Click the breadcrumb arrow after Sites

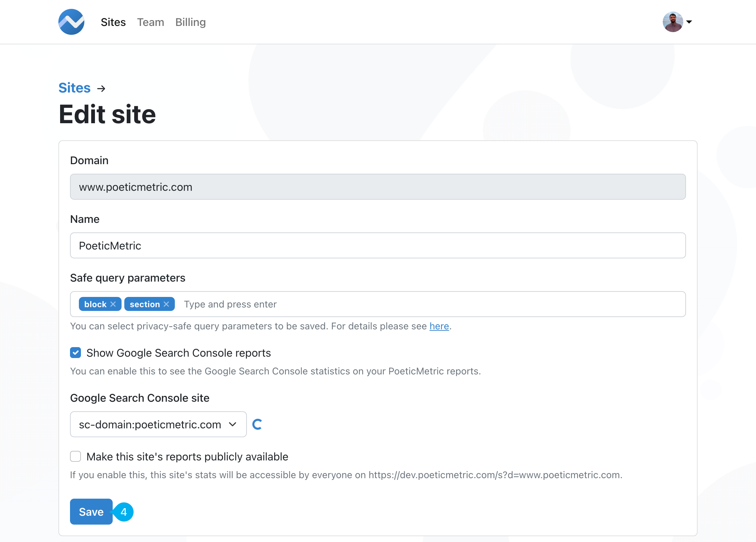[x=101, y=89]
